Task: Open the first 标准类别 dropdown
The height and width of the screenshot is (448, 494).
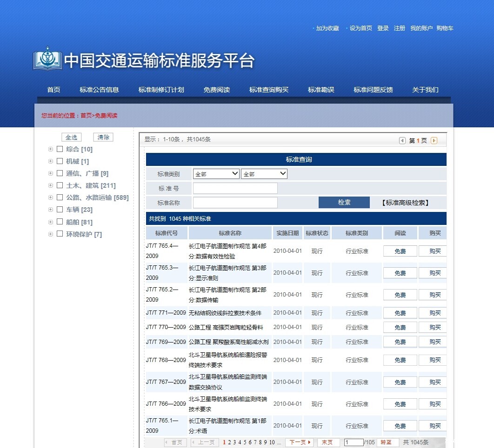Action: click(216, 174)
